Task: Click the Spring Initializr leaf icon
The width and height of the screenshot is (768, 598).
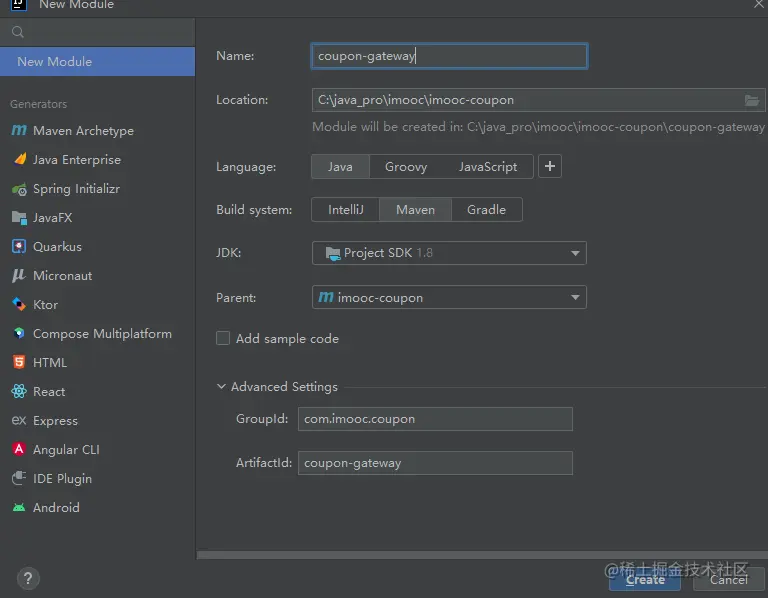Action: point(20,189)
